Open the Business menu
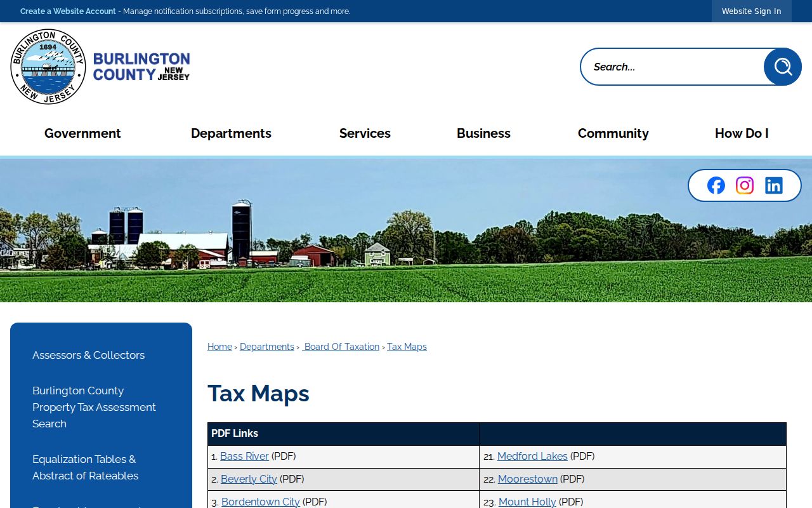812x508 pixels. click(483, 133)
